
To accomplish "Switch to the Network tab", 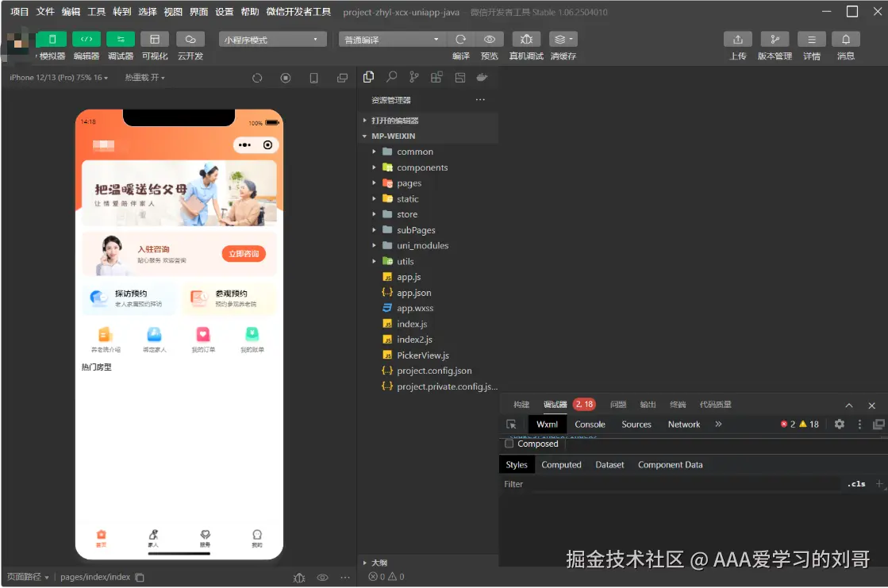I will click(683, 425).
